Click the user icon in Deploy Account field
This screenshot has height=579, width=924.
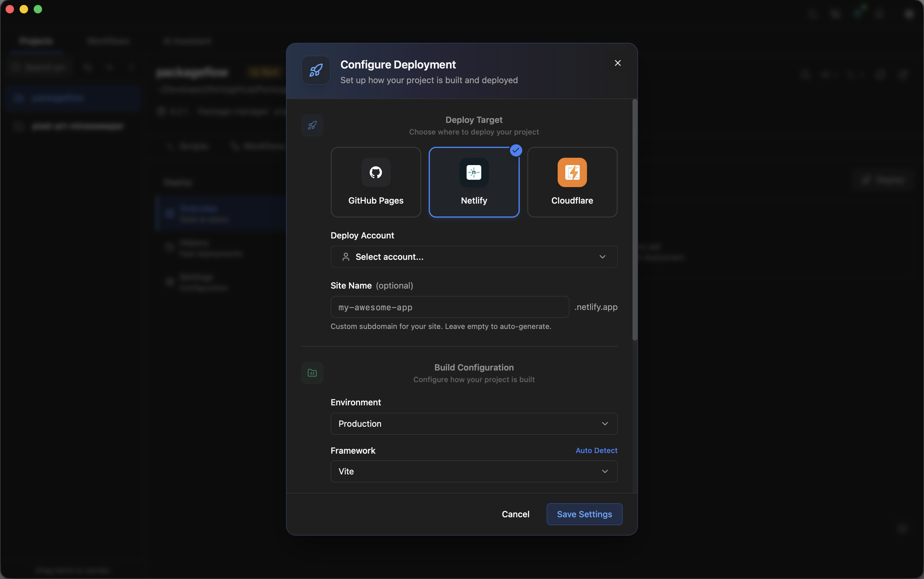click(x=346, y=257)
